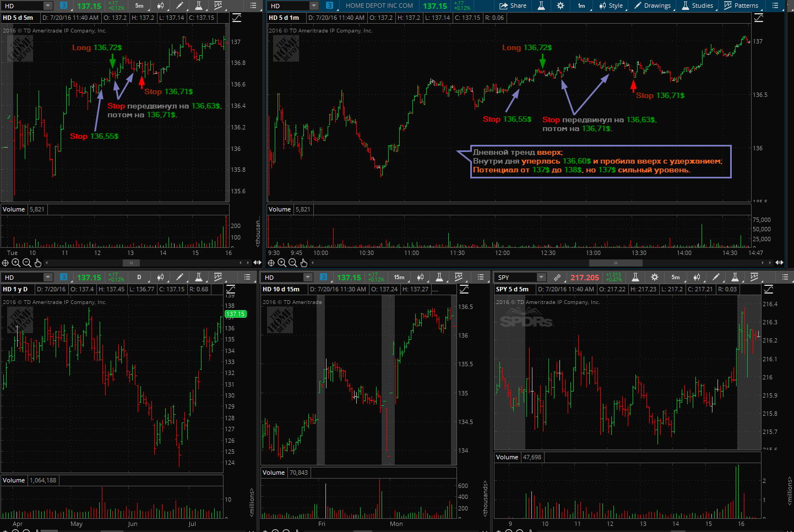794x532 pixels.
Task: Toggle expansion arrows at right of HD 1m scrollbar
Action: (779, 263)
